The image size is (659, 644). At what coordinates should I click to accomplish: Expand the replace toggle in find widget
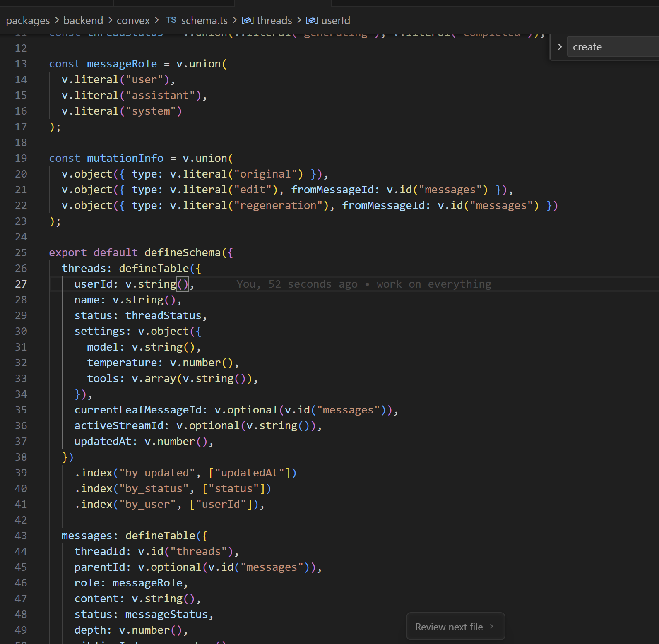point(560,47)
